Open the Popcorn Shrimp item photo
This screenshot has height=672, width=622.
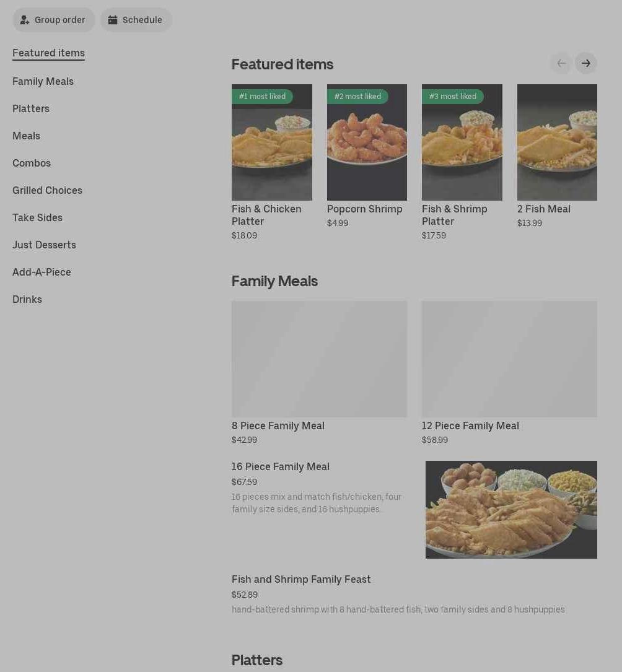(x=367, y=142)
